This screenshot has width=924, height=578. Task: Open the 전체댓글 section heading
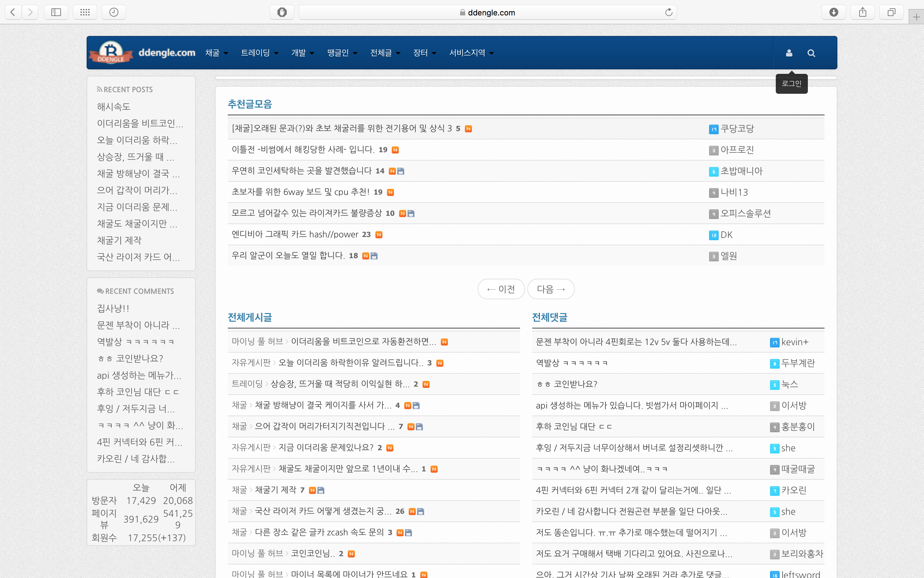550,317
